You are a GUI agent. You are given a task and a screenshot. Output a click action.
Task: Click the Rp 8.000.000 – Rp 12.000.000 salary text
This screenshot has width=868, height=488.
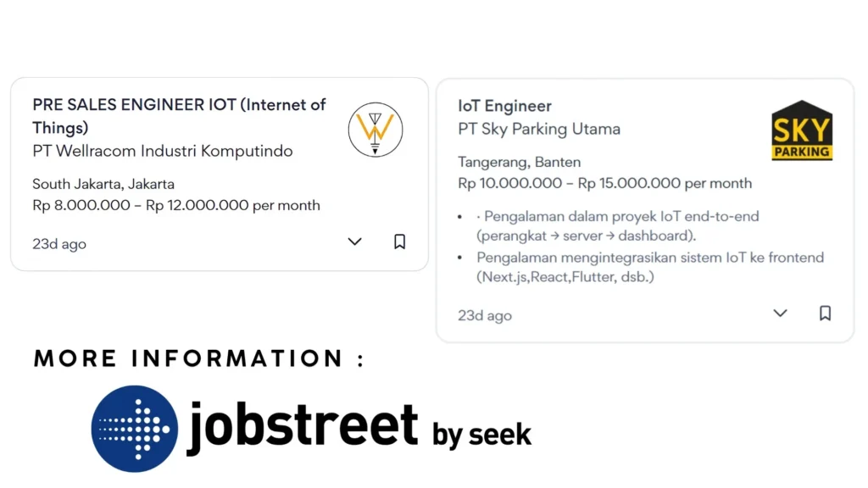coord(176,205)
